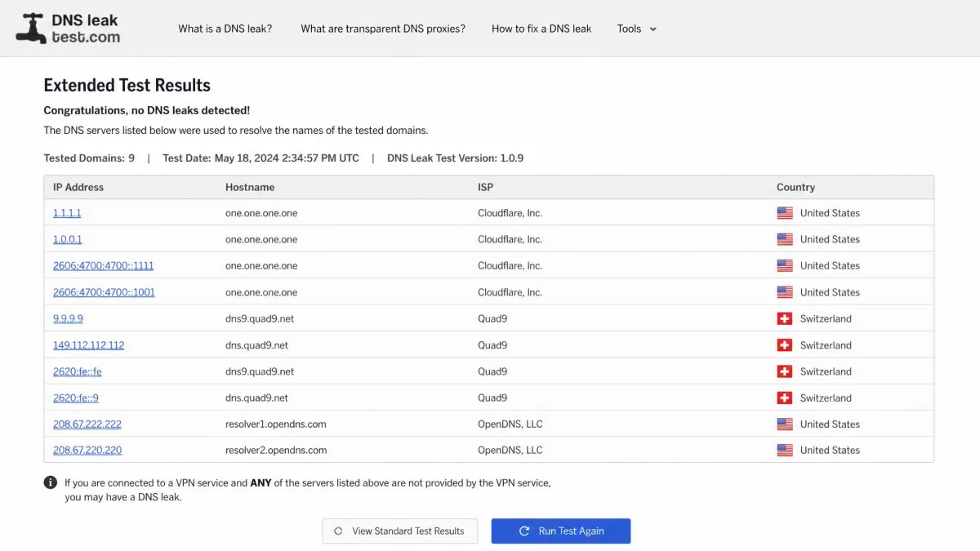
Task: Click the flag in the 208.67.222.222 row
Action: pyautogui.click(x=785, y=424)
